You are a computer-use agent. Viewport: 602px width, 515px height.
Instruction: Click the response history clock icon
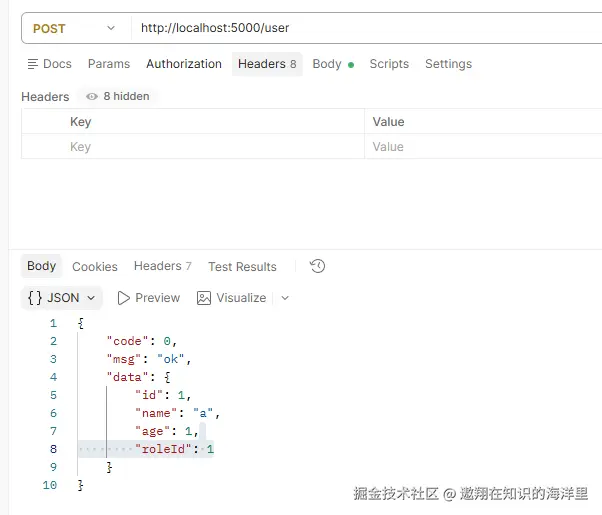pos(317,266)
